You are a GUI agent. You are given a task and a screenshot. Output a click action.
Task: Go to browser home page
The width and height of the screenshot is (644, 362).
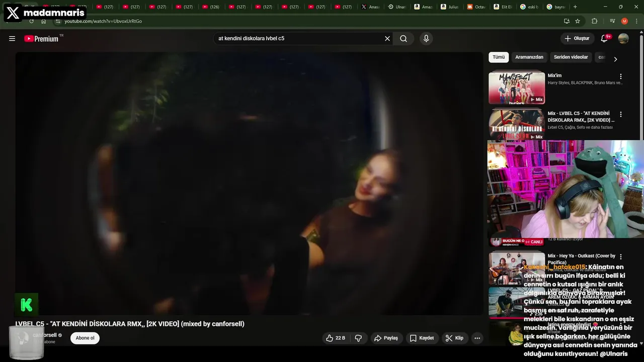tap(44, 21)
